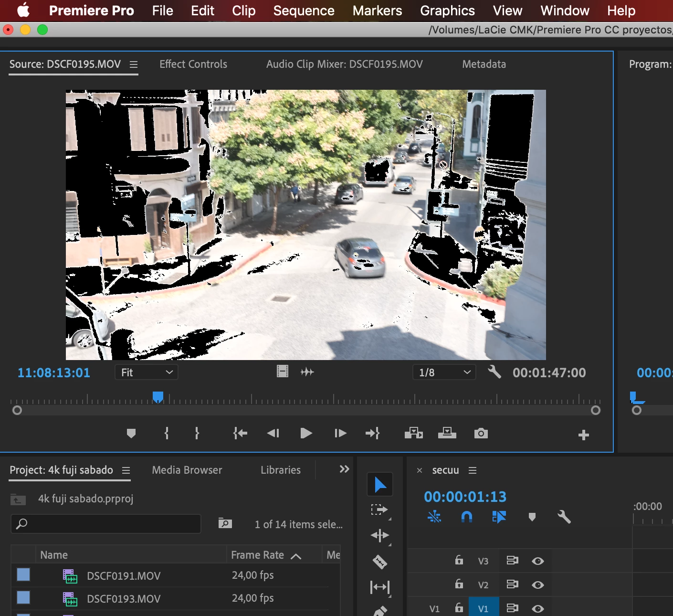This screenshot has width=673, height=616.
Task: Toggle V1 track lock
Action: 459,608
